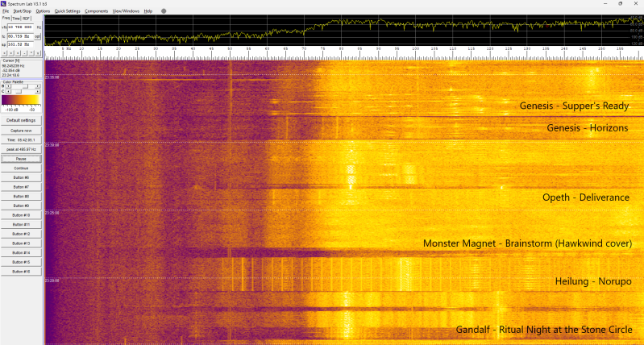Click the plus button under sp field
Image resolution: width=644 pixels, height=345 pixels.
pos(18,53)
